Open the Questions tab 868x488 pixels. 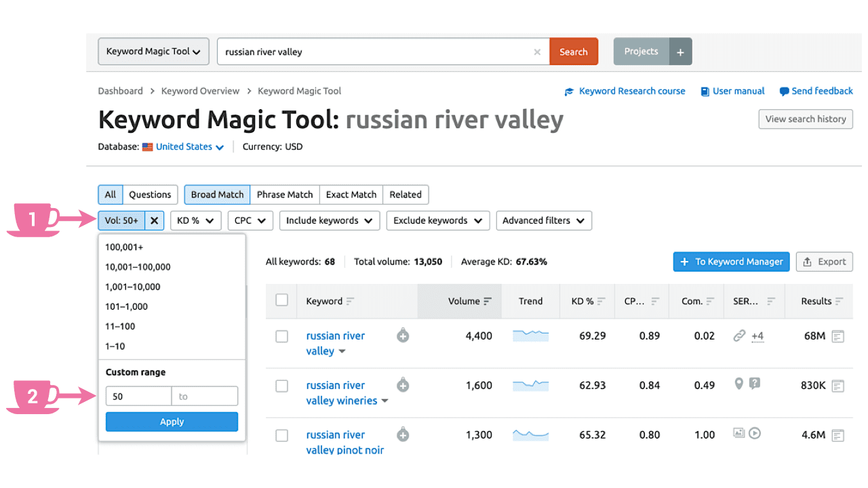[x=150, y=195]
